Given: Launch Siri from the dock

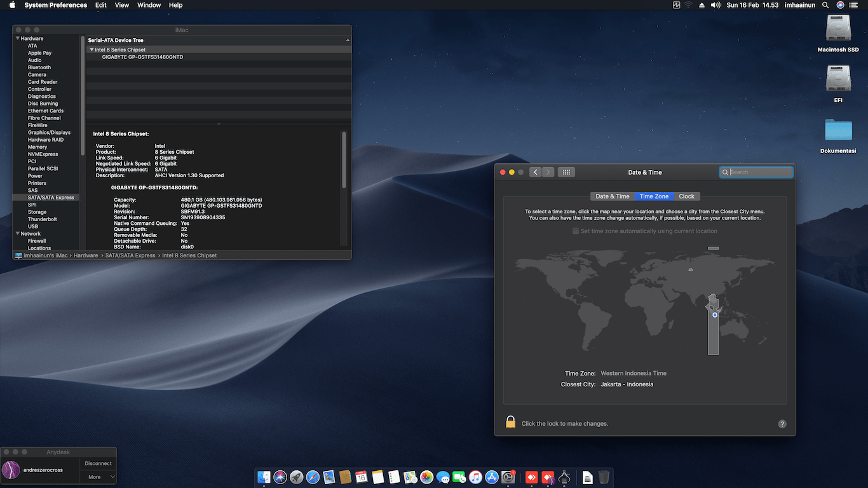Looking at the screenshot, I should 280,477.
